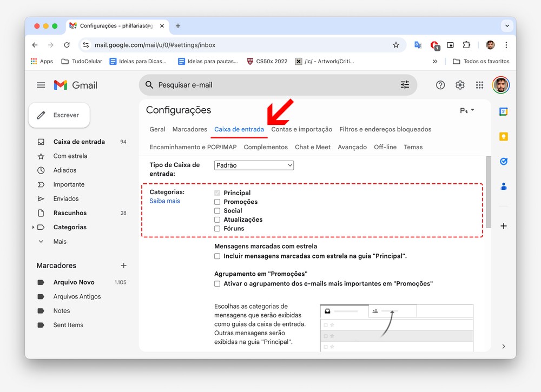Open the Saiba mais link

coord(164,201)
